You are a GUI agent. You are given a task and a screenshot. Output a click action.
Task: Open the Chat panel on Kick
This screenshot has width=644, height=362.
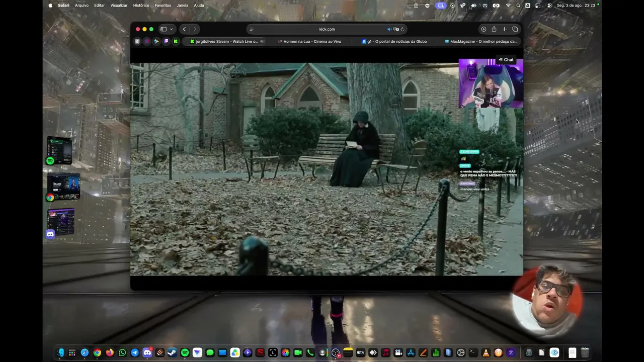click(506, 60)
